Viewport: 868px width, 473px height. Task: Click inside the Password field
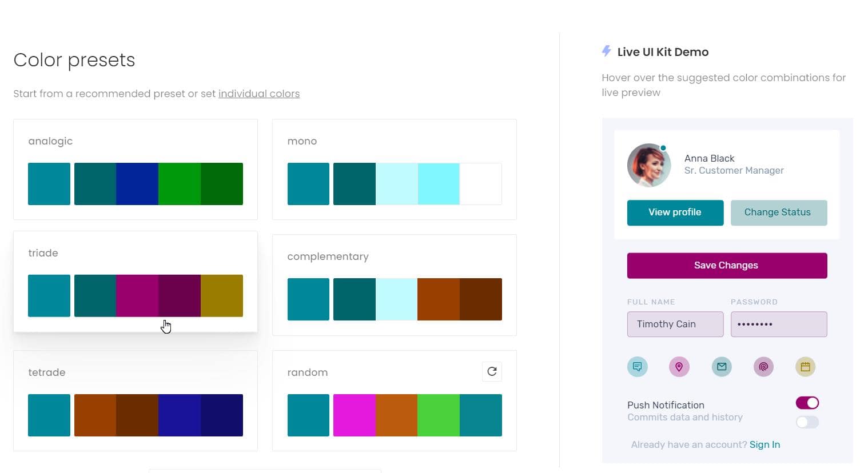tap(778, 324)
